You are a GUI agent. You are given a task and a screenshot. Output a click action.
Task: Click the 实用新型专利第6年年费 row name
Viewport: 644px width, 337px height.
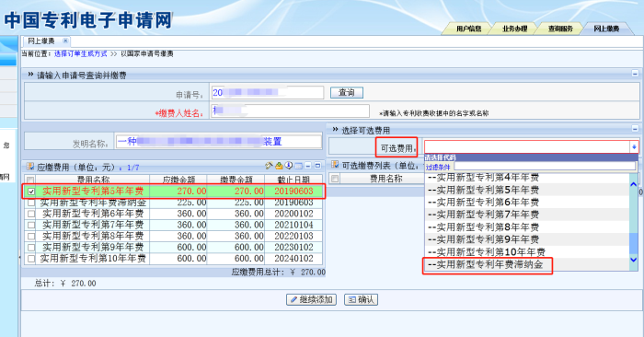93,214
